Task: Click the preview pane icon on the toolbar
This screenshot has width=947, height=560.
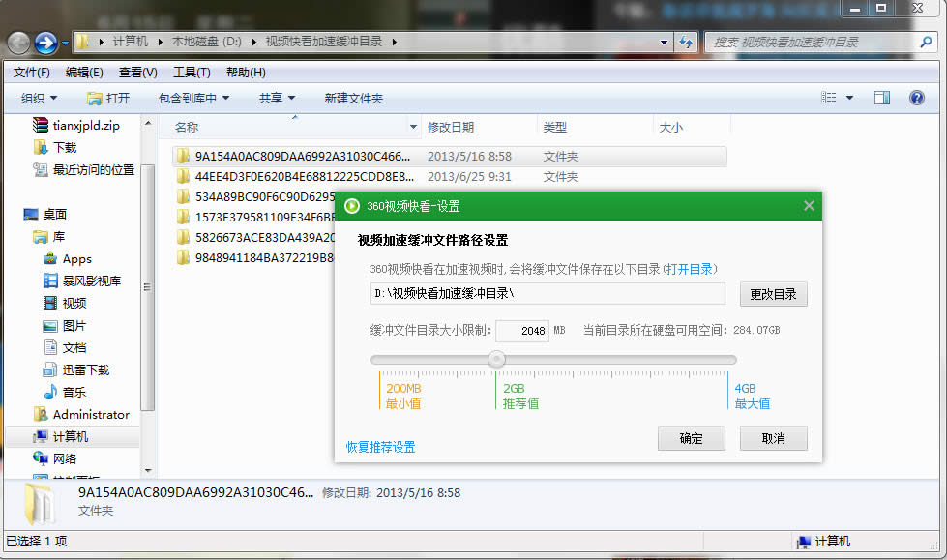Action: [881, 97]
